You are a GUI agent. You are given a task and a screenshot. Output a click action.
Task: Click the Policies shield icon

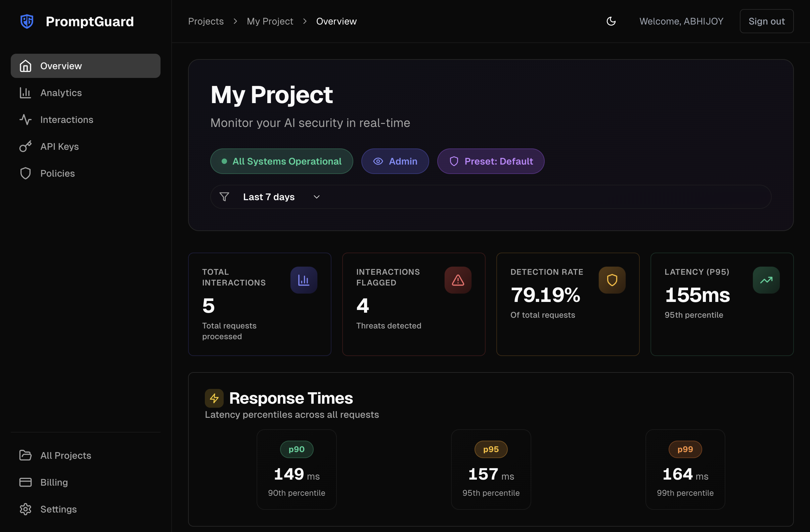pyautogui.click(x=26, y=174)
